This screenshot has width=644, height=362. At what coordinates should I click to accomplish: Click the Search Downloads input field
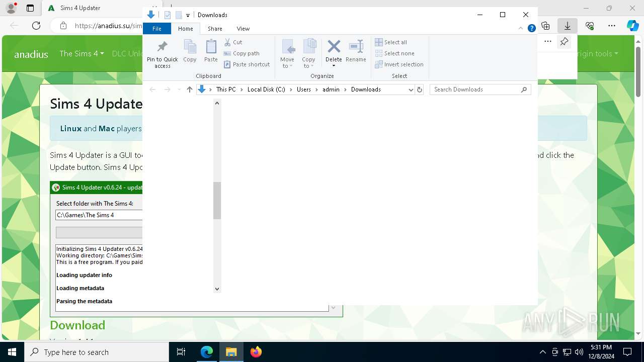click(475, 89)
